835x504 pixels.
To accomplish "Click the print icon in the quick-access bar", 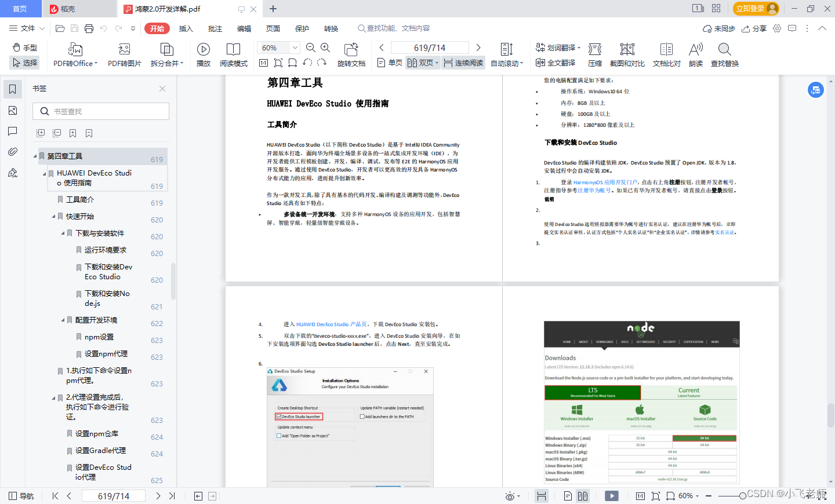I will pyautogui.click(x=89, y=28).
